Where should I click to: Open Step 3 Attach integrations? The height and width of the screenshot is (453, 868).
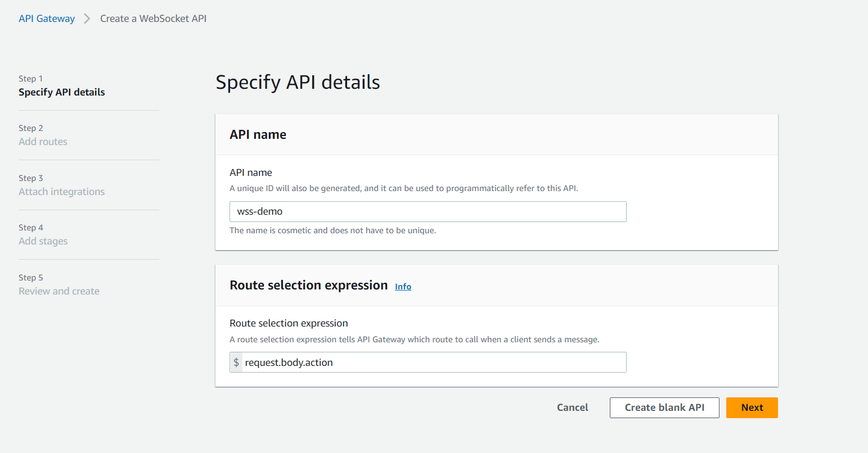coord(62,192)
